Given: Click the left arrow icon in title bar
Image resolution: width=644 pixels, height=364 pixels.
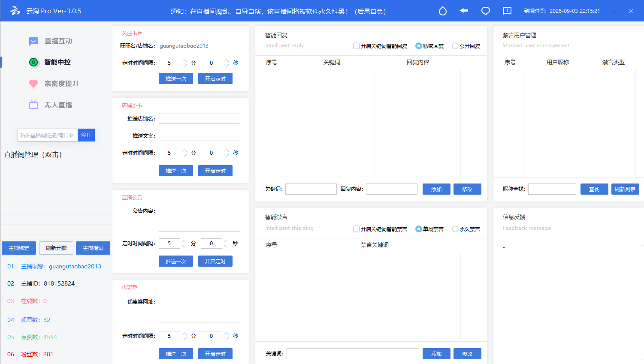Looking at the screenshot, I should tap(464, 11).
